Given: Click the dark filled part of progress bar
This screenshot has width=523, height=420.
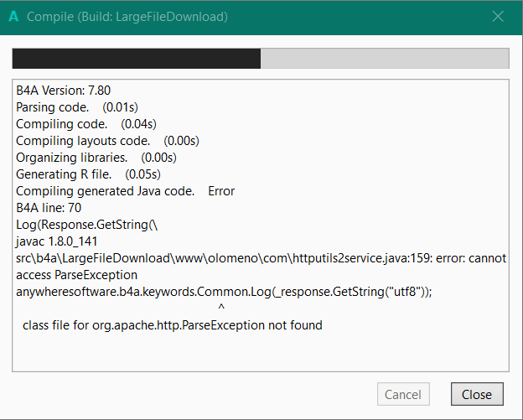Looking at the screenshot, I should [136, 59].
